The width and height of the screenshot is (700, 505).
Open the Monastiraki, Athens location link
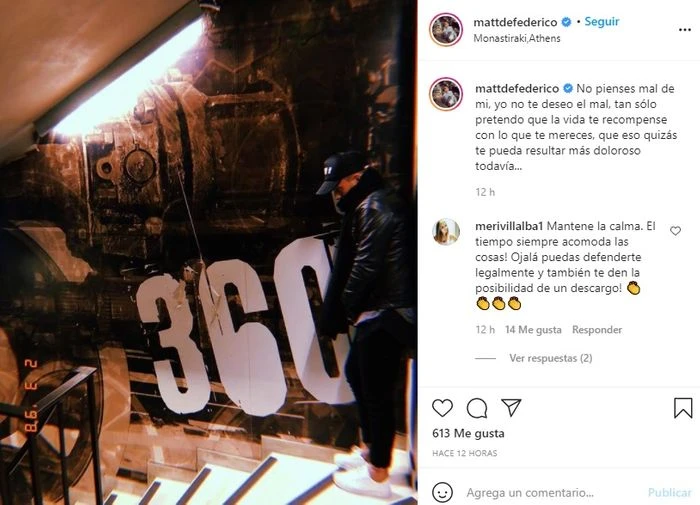click(517, 38)
